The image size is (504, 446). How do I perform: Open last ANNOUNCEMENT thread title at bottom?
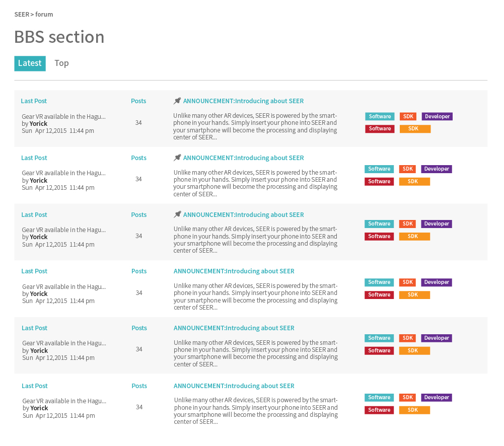pyautogui.click(x=234, y=386)
